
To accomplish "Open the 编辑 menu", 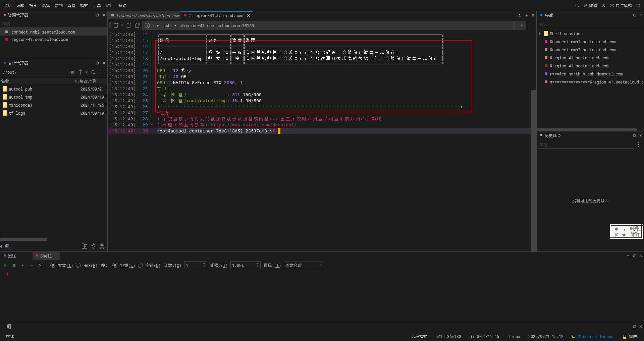I will 20,5.
